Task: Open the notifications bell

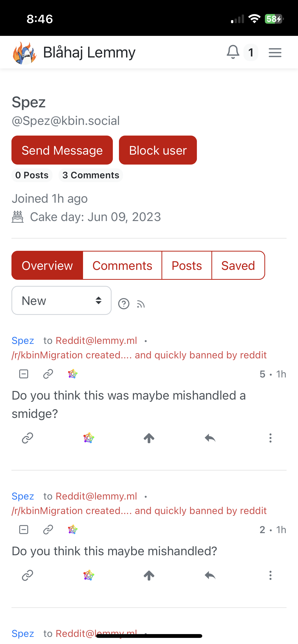Action: tap(233, 52)
